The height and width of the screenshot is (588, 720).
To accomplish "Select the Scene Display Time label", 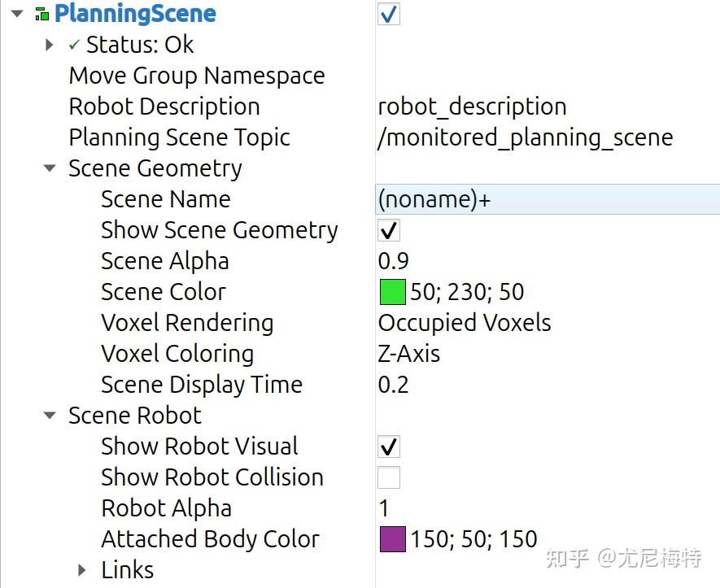I will pos(202,385).
